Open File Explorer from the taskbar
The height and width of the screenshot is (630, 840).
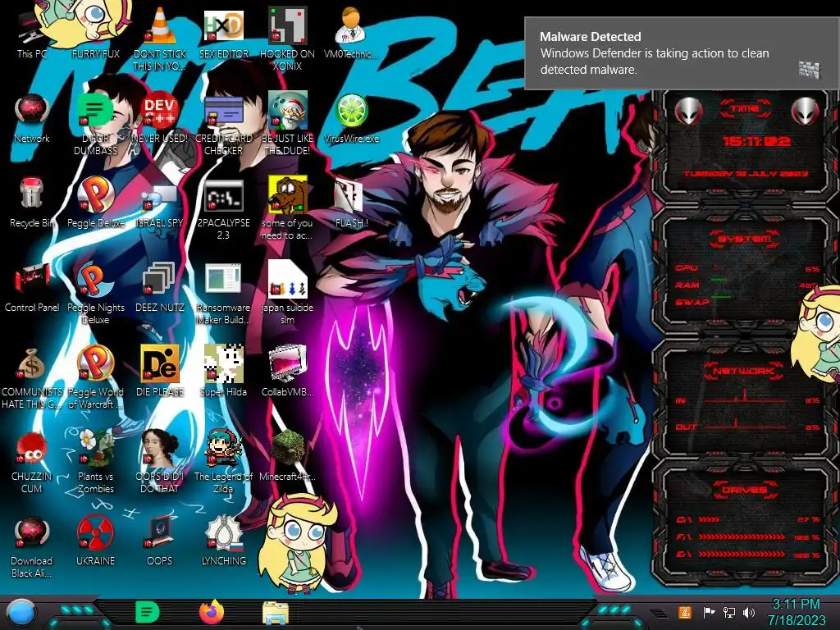[276, 613]
